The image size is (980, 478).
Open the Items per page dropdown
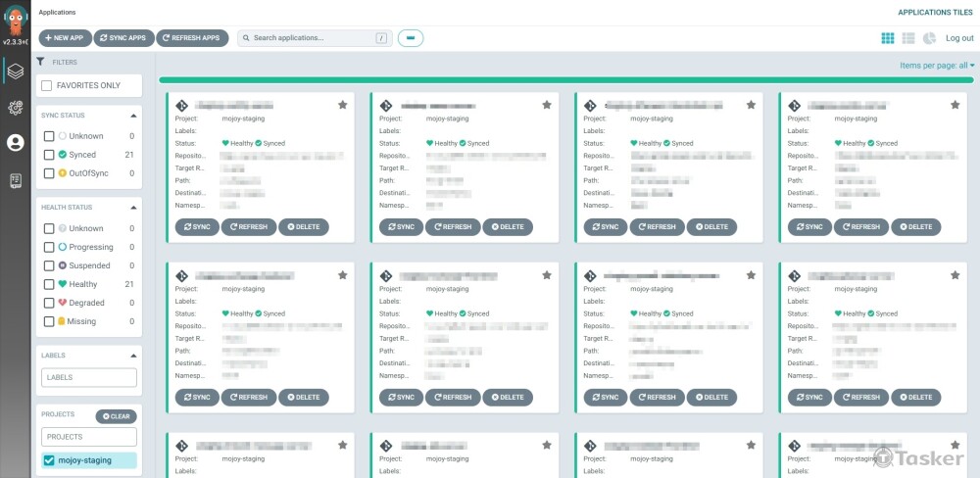tap(937, 66)
